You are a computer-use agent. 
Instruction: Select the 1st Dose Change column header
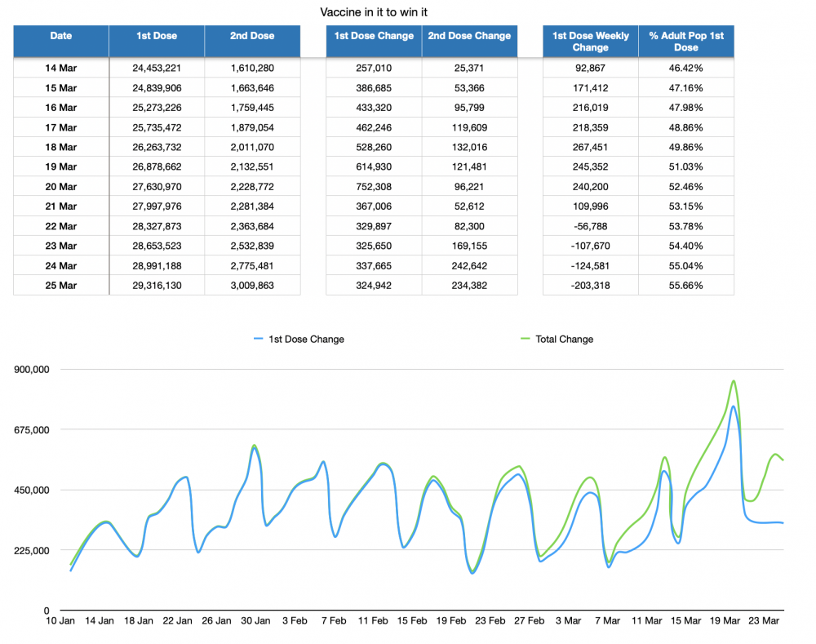[x=374, y=41]
